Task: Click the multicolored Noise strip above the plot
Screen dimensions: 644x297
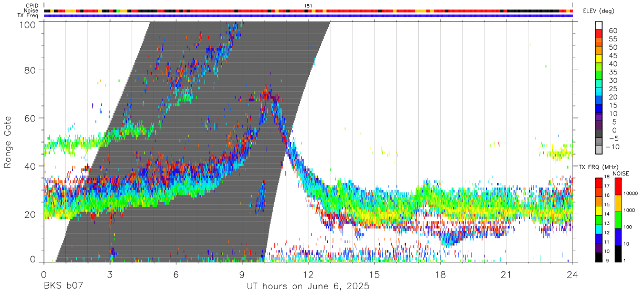Action: pyautogui.click(x=308, y=10)
